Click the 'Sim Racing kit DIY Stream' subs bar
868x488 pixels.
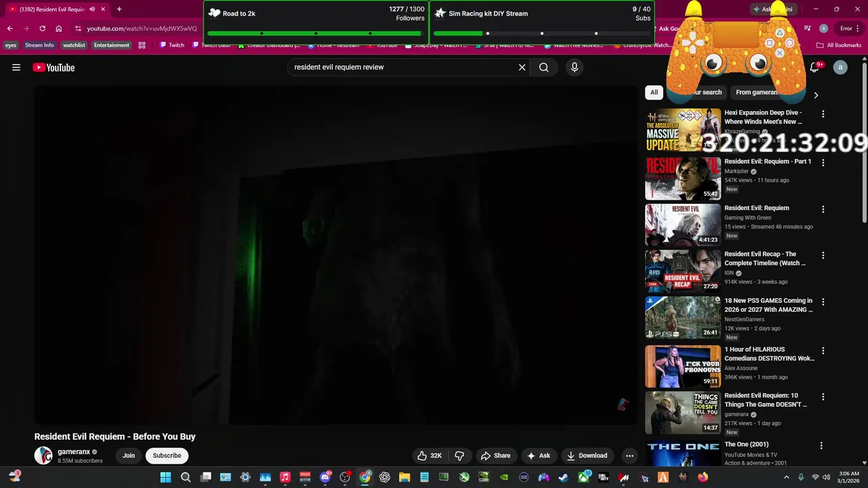coord(542,33)
